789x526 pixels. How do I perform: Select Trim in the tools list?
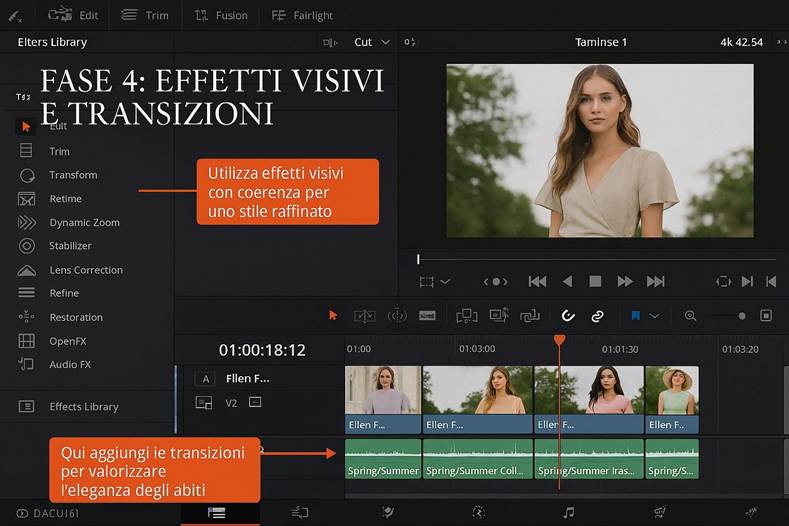click(59, 151)
